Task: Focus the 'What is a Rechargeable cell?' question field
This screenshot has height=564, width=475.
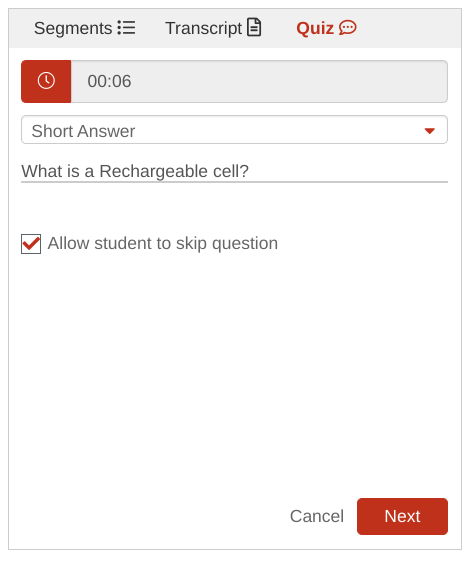Action: coord(234,171)
